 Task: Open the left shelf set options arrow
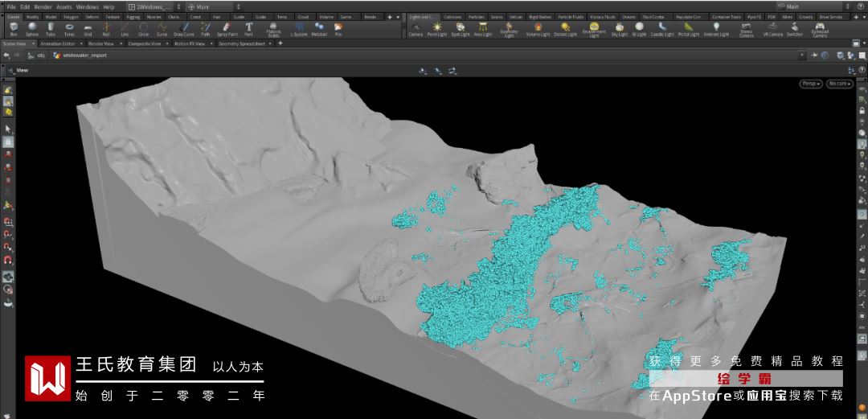(x=398, y=17)
